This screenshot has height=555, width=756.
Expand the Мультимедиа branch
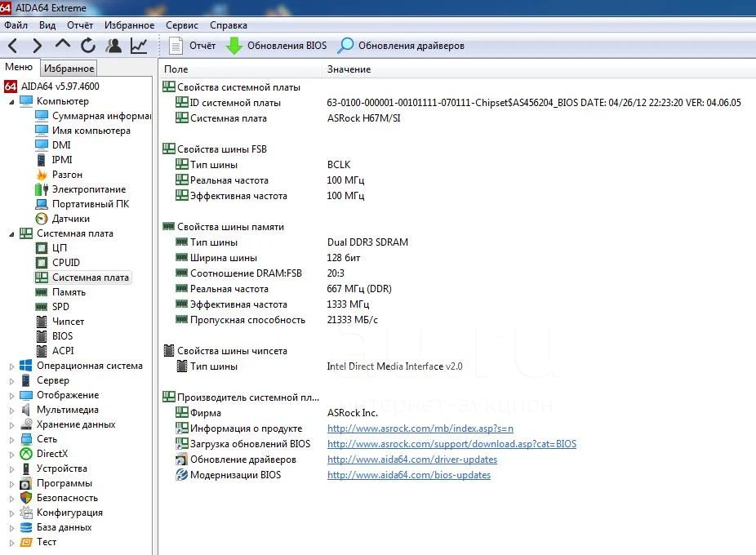pos(11,411)
